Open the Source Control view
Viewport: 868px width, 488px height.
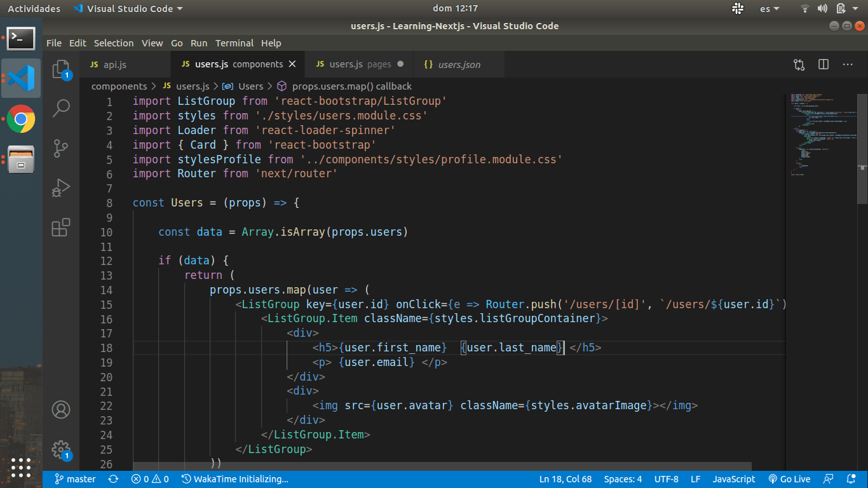coord(61,148)
